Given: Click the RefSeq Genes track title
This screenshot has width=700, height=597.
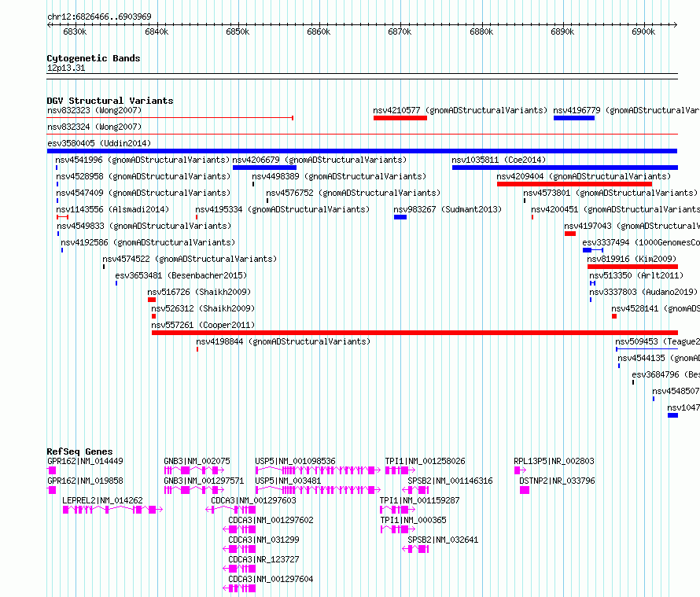Looking at the screenshot, I should tap(79, 452).
